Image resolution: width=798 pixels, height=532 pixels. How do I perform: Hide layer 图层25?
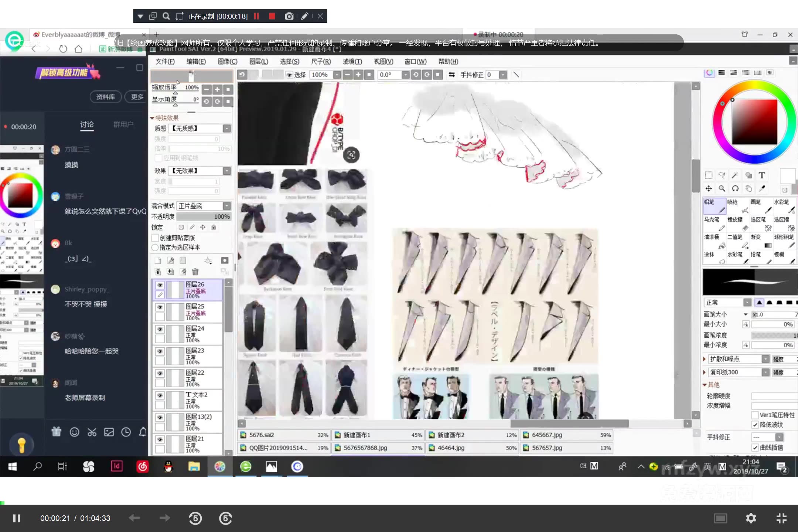pos(160,307)
